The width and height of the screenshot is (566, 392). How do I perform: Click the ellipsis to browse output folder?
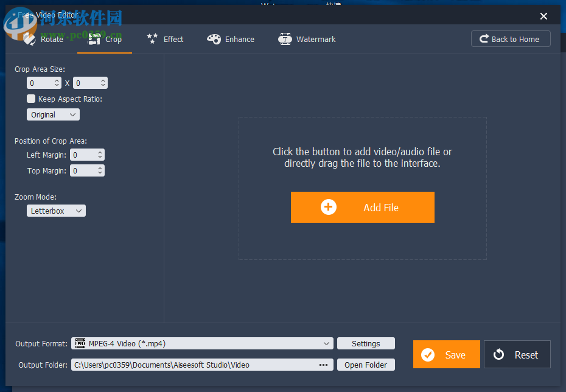point(323,365)
